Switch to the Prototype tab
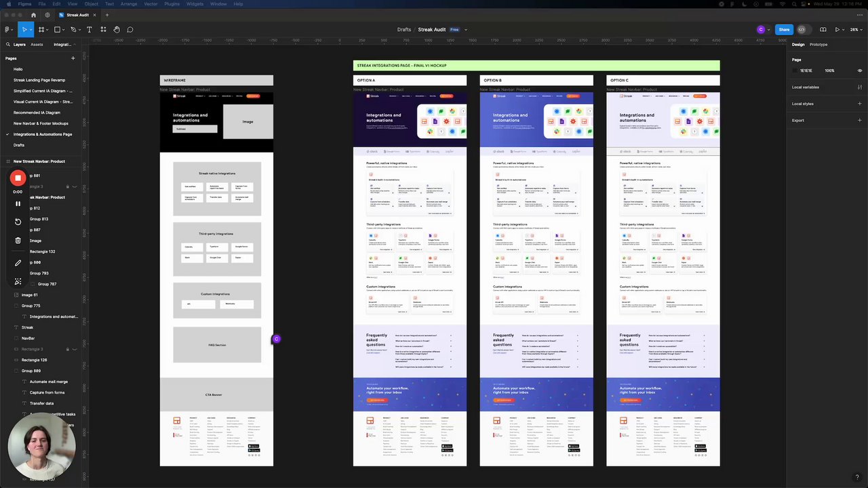This screenshot has width=868, height=488. pyautogui.click(x=818, y=45)
